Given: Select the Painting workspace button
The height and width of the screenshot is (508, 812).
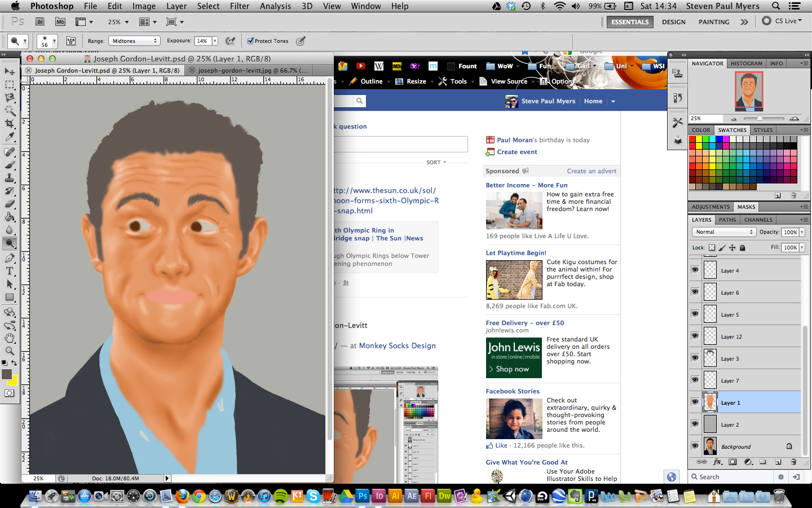Looking at the screenshot, I should [714, 22].
